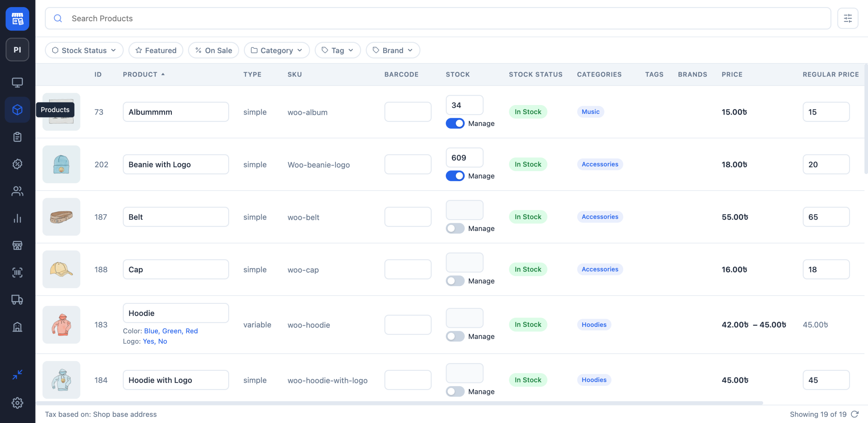Click the search magnifier icon
Image resolution: width=868 pixels, height=423 pixels.
(58, 18)
